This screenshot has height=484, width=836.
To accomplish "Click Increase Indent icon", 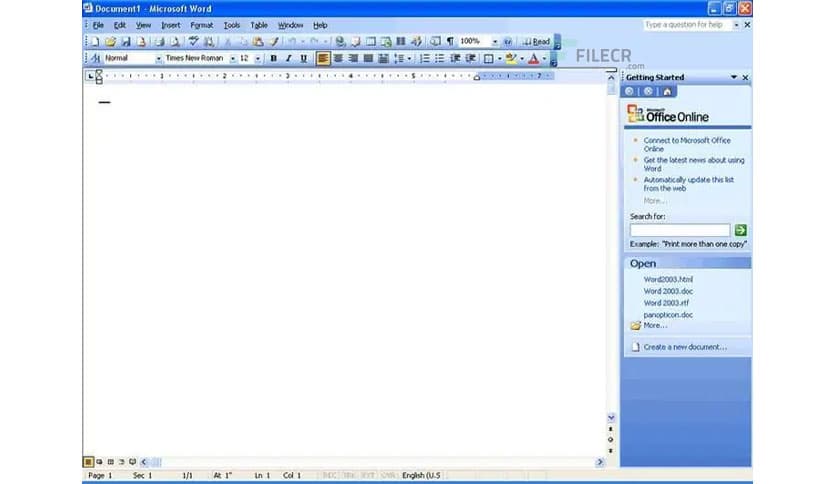I will 470,59.
